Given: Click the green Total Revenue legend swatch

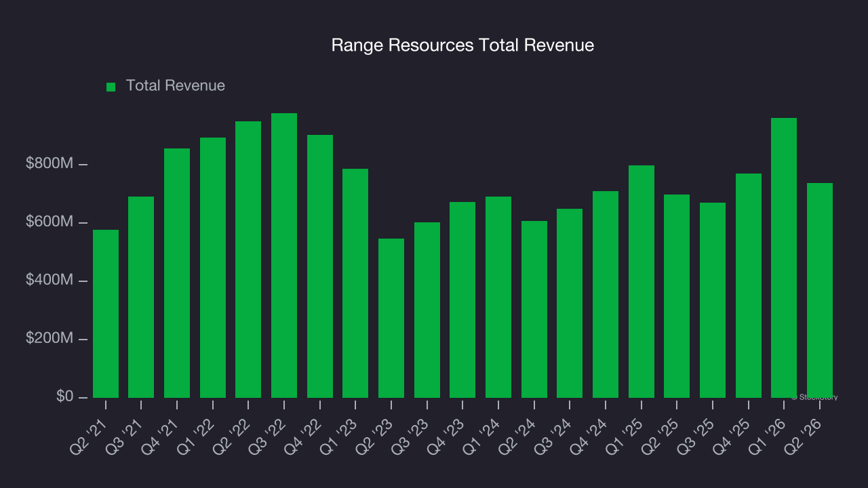Looking at the screenshot, I should click(x=111, y=87).
